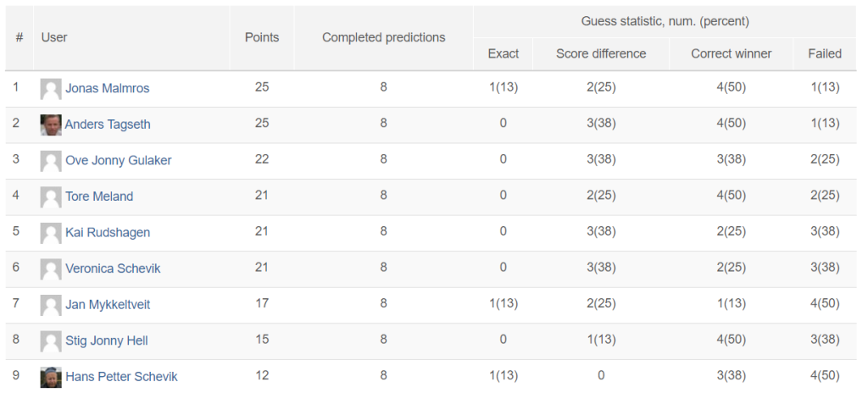Click the Correct winner column header
The width and height of the screenshot is (868, 393).
(732, 53)
